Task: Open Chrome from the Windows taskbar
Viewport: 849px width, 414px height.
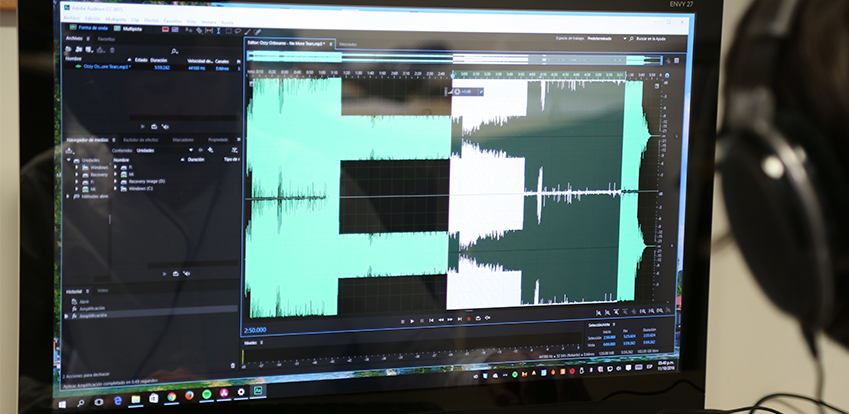Action: point(171,397)
